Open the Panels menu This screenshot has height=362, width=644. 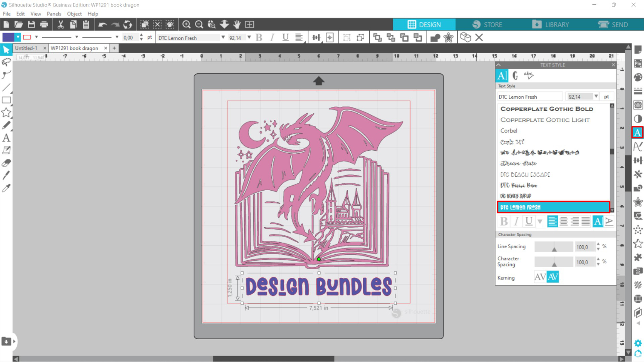pos(54,14)
